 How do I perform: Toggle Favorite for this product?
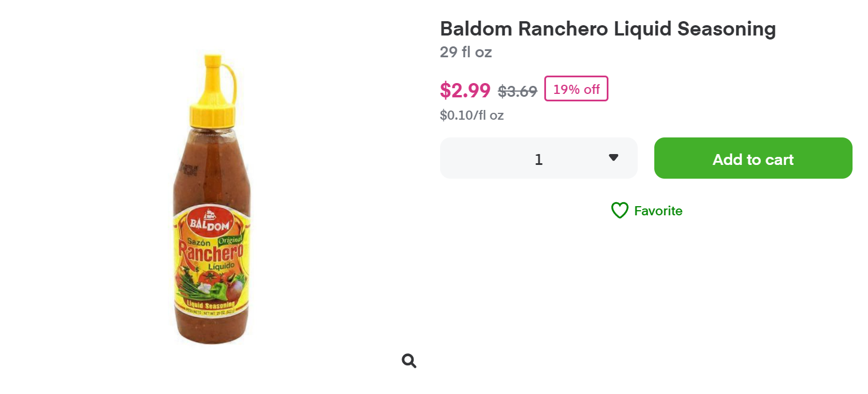pyautogui.click(x=658, y=211)
